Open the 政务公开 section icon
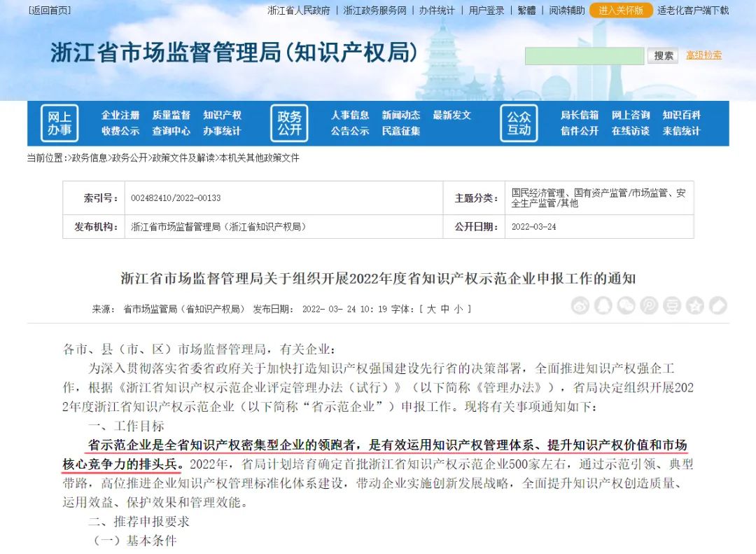 [x=289, y=123]
